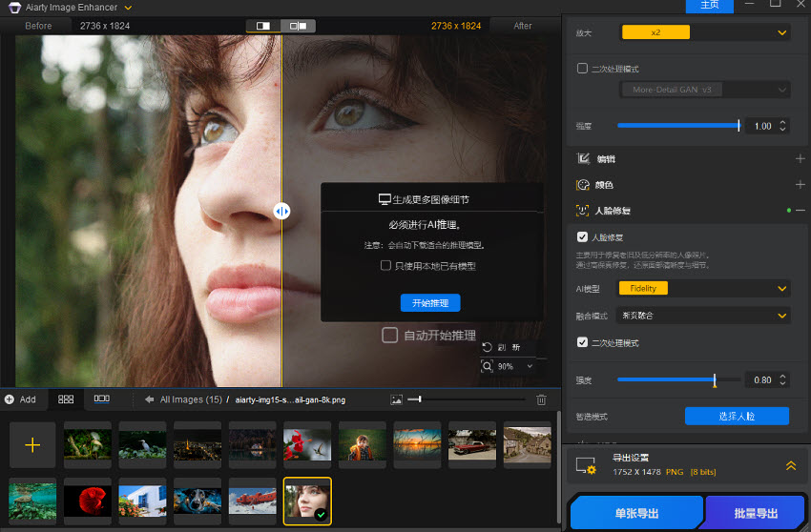Click the back arrow before All Images
Screen dimensions: 811x532
(150, 399)
